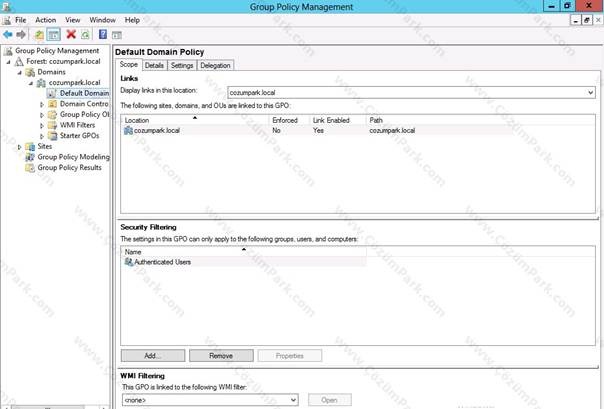Click the Group Policy Management root icon
604x409 pixels.
click(x=8, y=51)
